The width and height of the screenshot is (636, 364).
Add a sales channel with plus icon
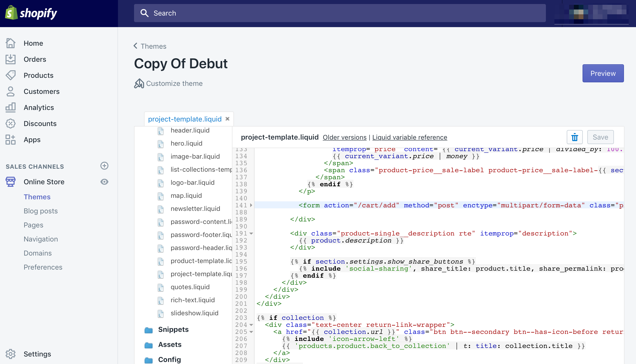tap(104, 166)
